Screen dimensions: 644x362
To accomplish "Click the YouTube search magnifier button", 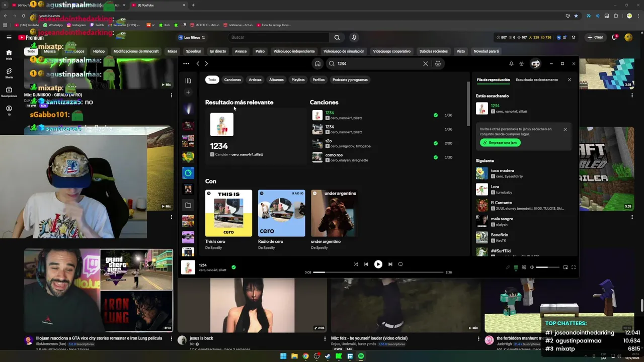I will tap(337, 37).
